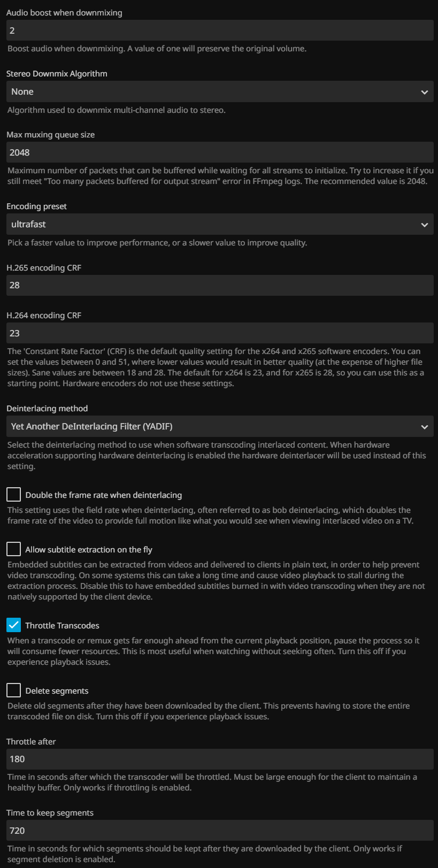
Task: Focus the Max muxing queue size field
Action: coord(219,152)
